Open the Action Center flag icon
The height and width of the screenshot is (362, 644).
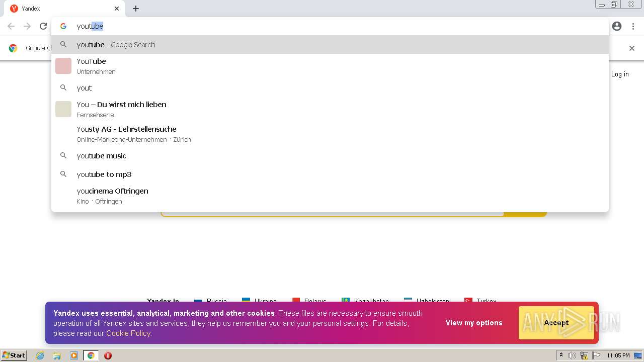[x=596, y=355]
